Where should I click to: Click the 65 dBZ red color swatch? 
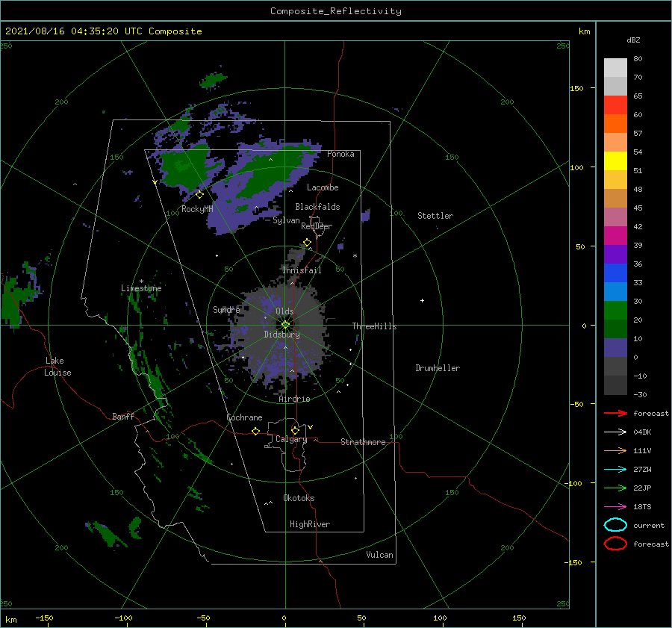click(x=615, y=105)
